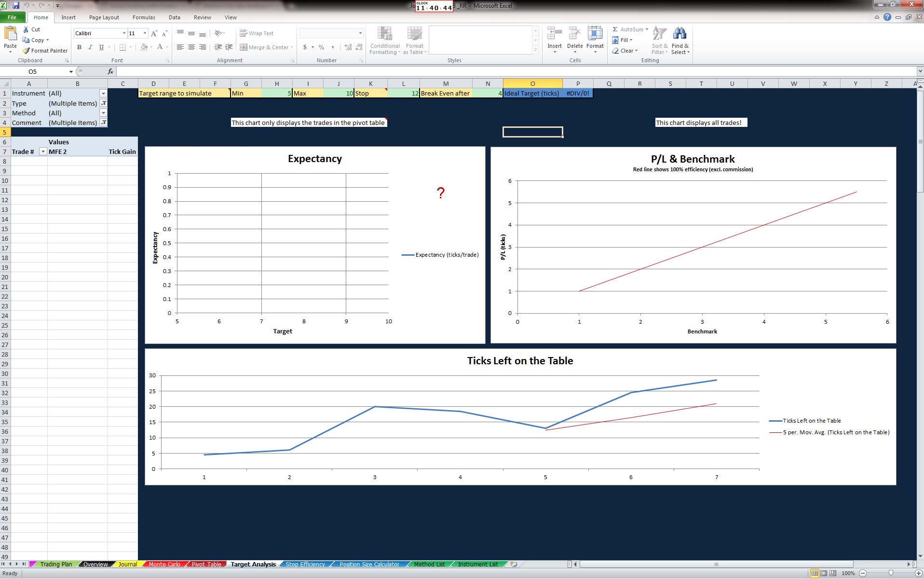The height and width of the screenshot is (579, 924).
Task: Click the Fill Color bucket icon
Action: coord(144,47)
